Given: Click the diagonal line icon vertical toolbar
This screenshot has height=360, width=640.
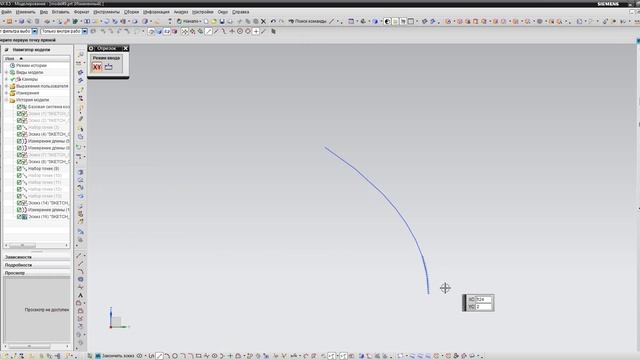Looking at the screenshot, I should pyautogui.click(x=80, y=264).
